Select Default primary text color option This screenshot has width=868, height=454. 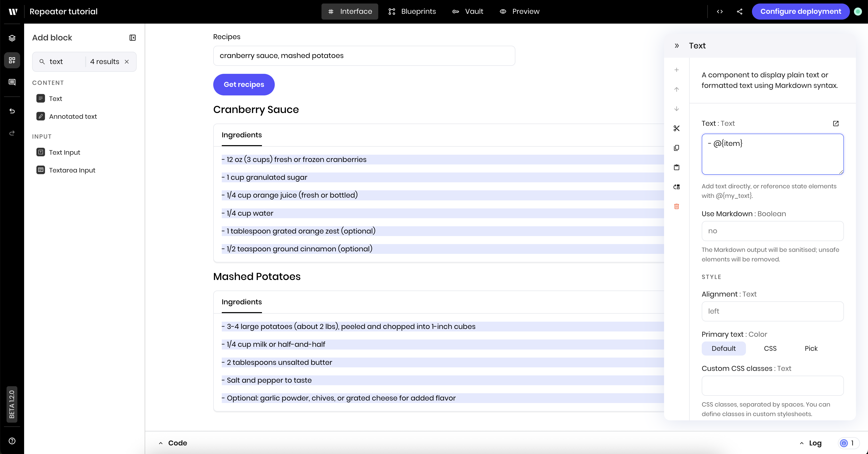click(x=723, y=349)
